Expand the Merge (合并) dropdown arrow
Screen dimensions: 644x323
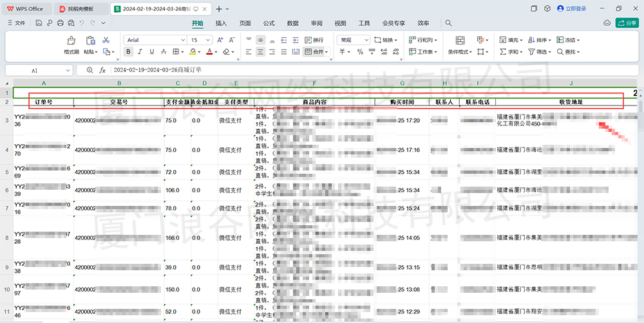click(x=327, y=52)
